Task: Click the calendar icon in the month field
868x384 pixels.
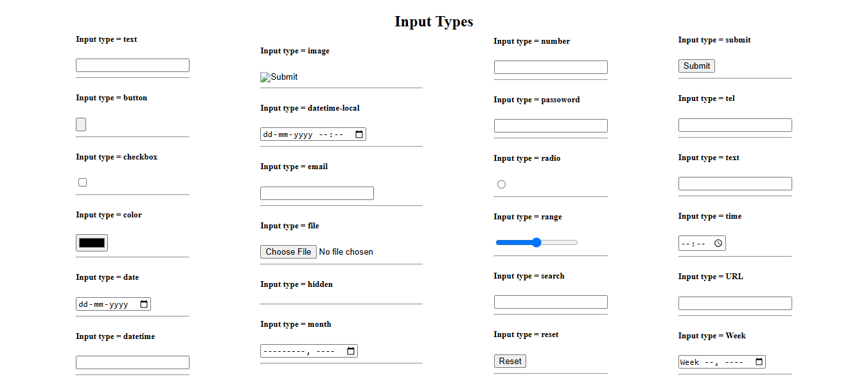Action: point(350,351)
